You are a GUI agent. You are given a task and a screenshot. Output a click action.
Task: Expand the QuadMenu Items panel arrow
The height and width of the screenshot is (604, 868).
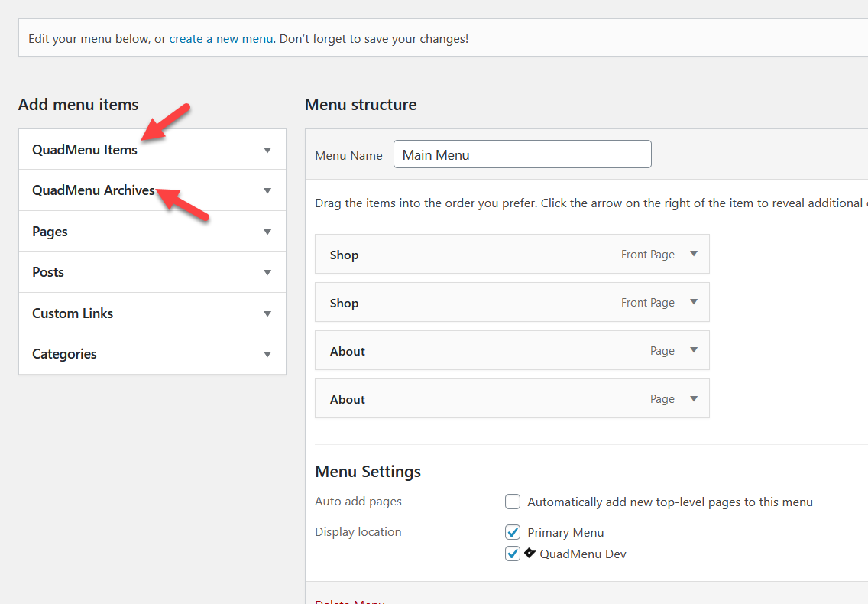point(267,150)
